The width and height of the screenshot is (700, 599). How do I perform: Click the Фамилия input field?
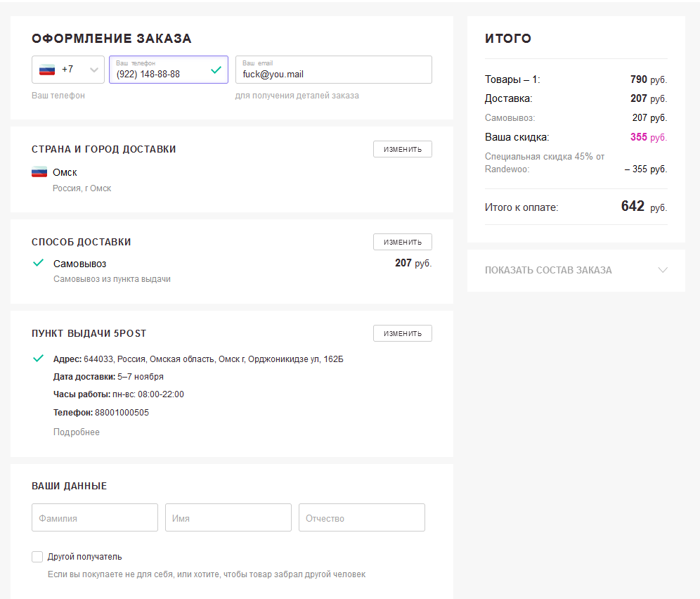[x=95, y=517]
